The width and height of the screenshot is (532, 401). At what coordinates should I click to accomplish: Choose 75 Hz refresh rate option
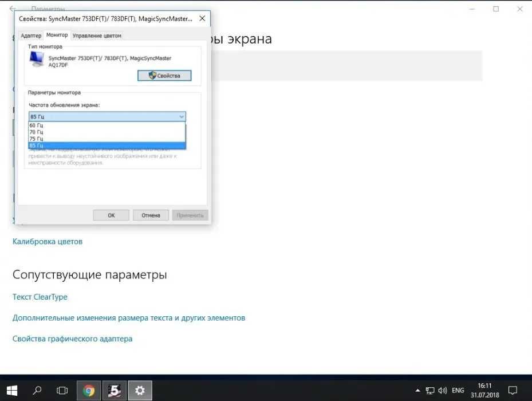[x=107, y=139]
